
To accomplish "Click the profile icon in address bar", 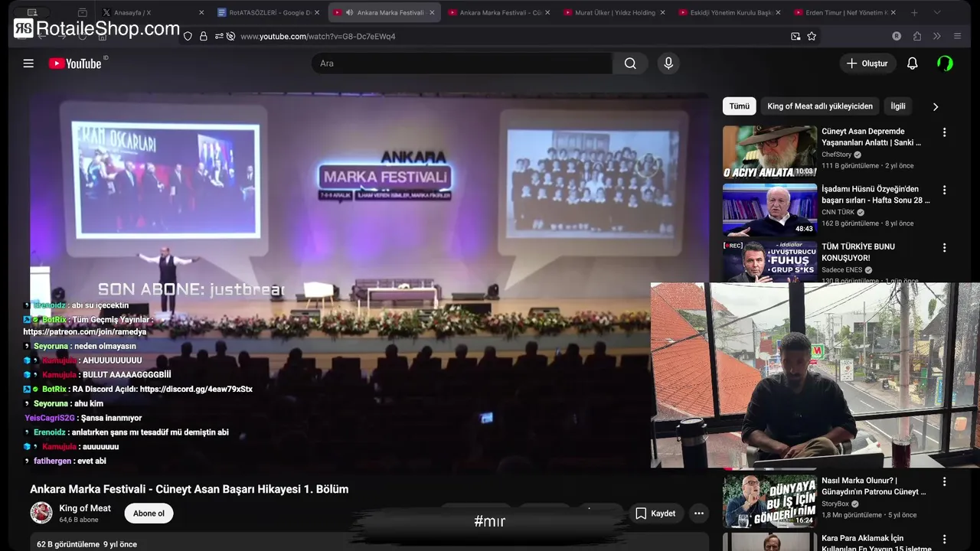I will point(897,36).
